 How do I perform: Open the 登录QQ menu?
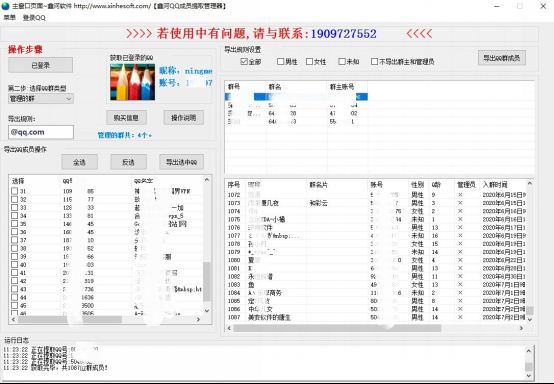(34, 17)
